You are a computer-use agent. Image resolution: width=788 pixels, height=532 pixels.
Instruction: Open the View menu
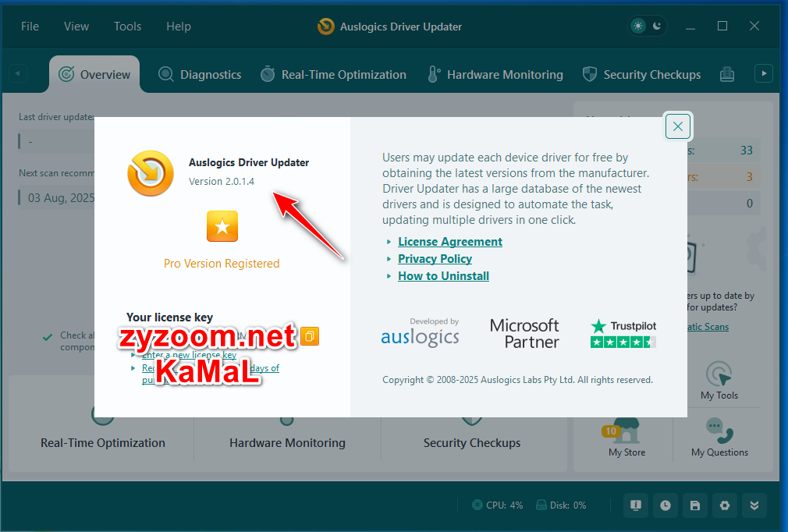click(x=76, y=26)
